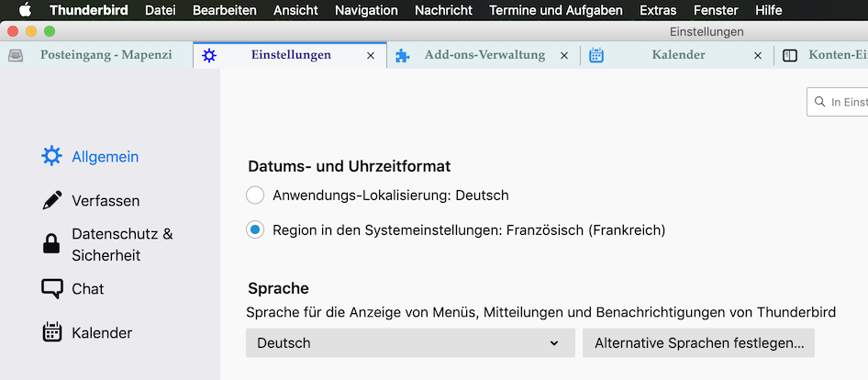
Task: Open the Apple menu
Action: tap(25, 10)
